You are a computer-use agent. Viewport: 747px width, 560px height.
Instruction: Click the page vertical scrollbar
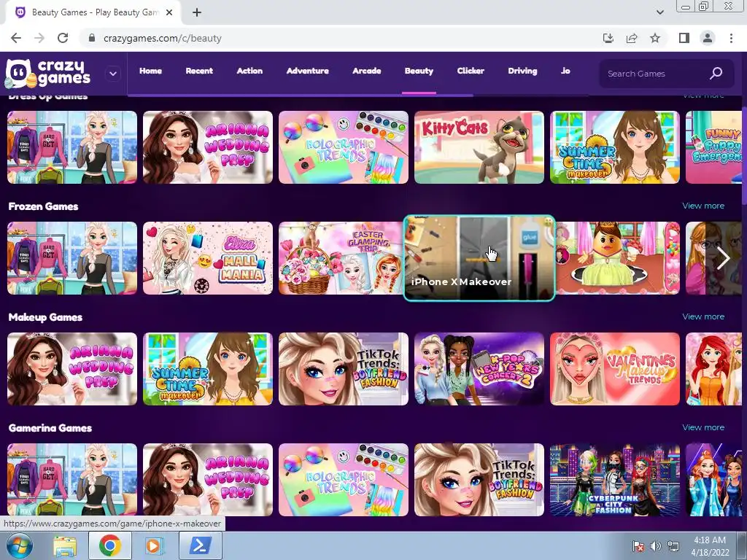click(x=744, y=157)
